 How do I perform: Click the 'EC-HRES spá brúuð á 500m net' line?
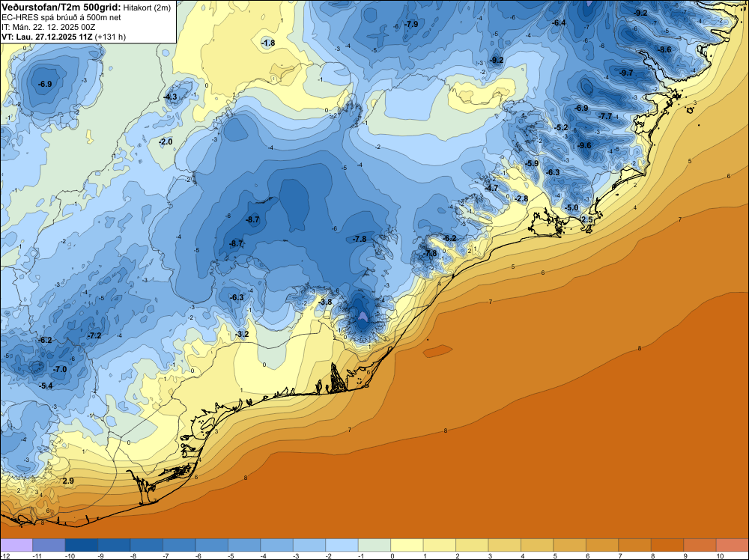click(61, 17)
